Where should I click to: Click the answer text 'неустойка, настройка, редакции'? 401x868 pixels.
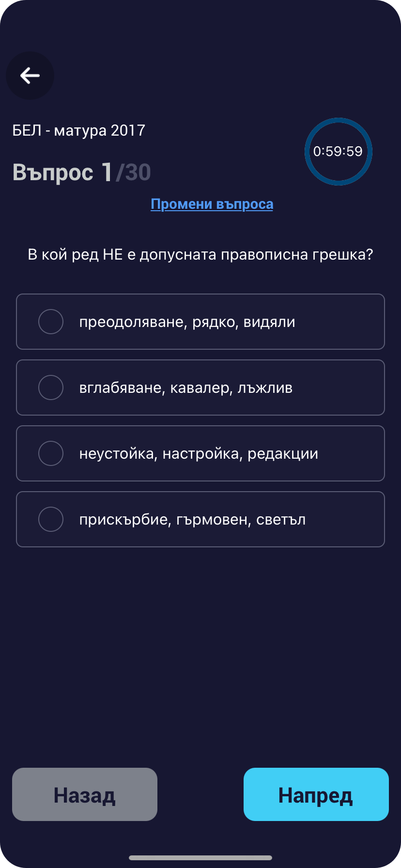(x=199, y=454)
